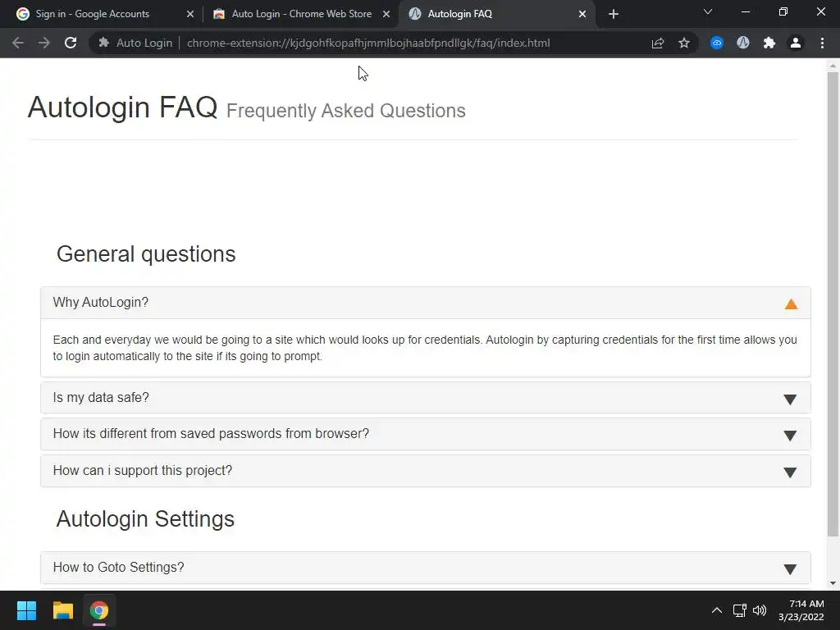Switch to Sign in - Google Accounts tab
The height and width of the screenshot is (630, 840).
point(92,14)
